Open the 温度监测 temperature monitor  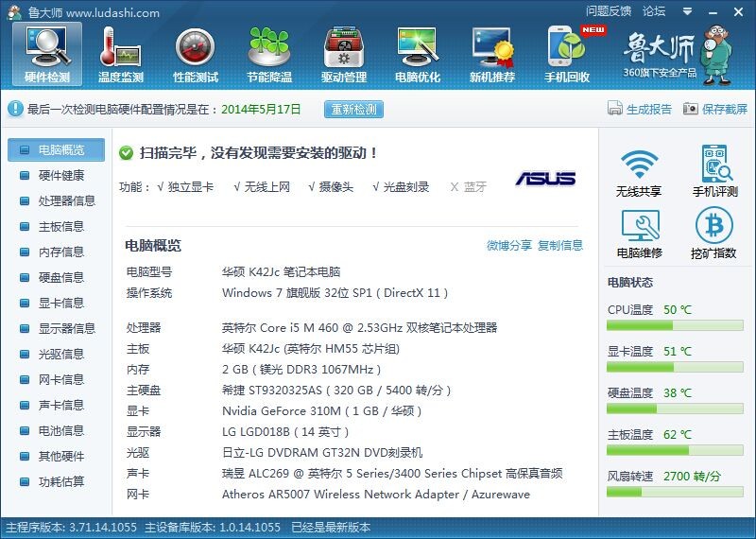coord(121,54)
